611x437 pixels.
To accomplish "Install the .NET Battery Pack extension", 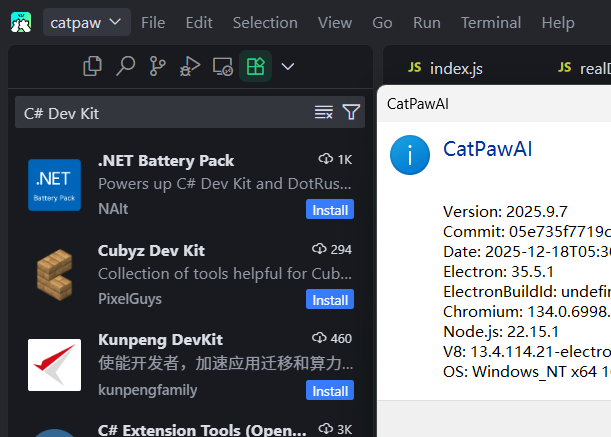I will point(329,210).
